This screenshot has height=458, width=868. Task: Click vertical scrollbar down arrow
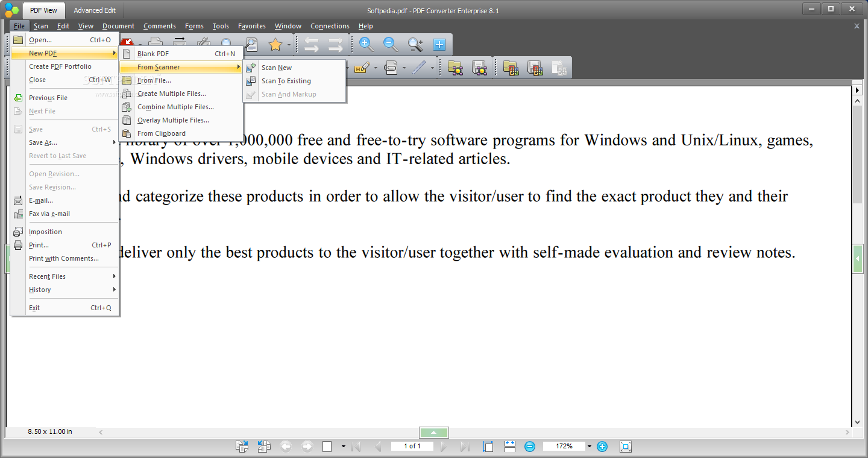858,422
